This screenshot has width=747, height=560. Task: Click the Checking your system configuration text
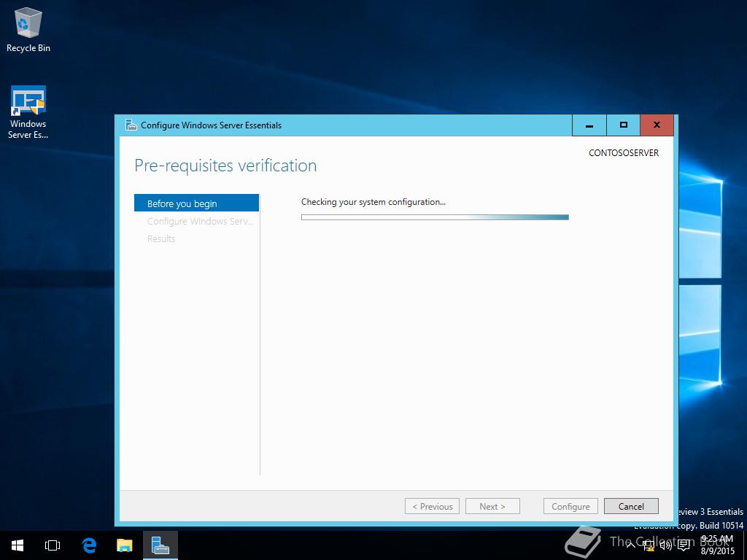tap(373, 202)
